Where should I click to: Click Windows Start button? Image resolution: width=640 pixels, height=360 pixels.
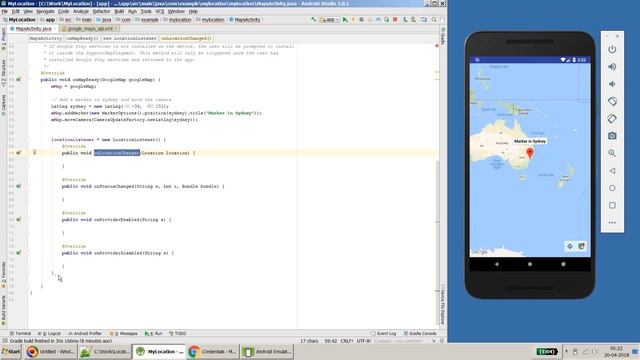11,351
